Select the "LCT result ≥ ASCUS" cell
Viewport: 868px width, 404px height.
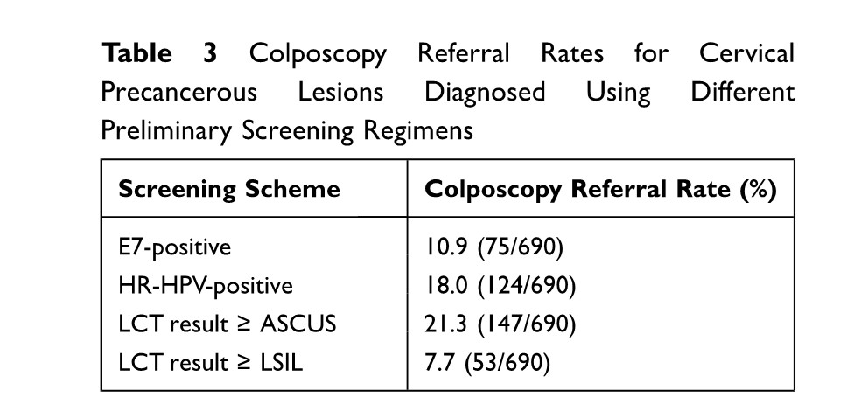coord(227,324)
